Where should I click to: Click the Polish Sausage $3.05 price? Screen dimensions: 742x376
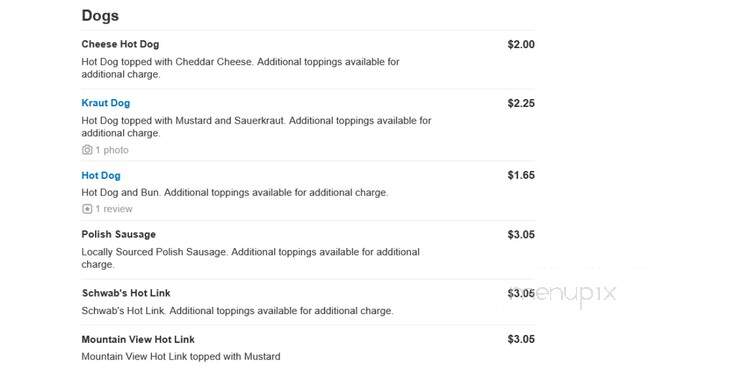[521, 235]
